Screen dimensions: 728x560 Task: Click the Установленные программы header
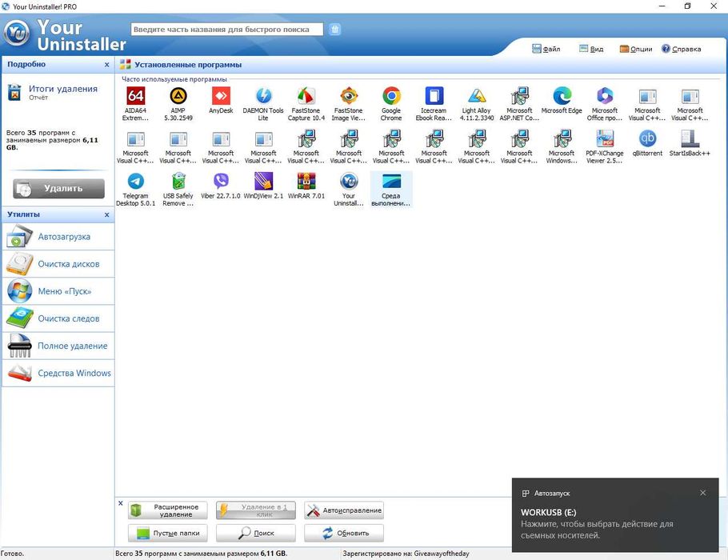point(188,65)
